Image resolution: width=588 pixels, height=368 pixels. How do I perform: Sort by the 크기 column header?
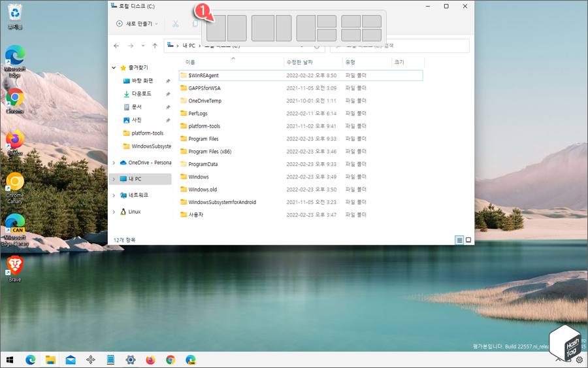(x=408, y=62)
